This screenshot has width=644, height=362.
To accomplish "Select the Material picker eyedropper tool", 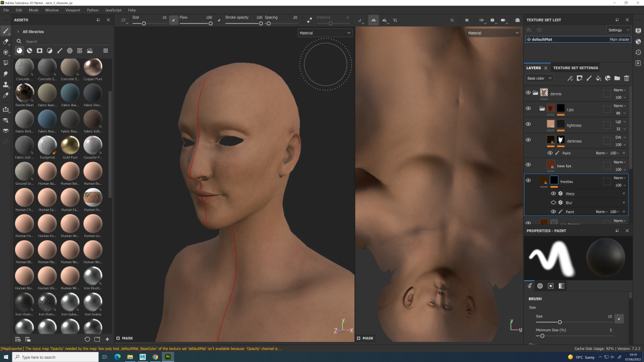I will coord(6,96).
